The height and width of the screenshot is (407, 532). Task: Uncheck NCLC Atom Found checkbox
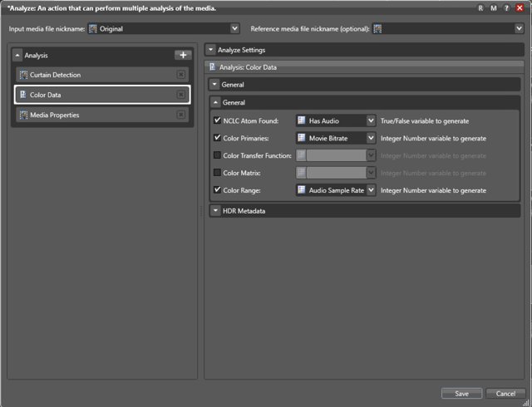pyautogui.click(x=217, y=120)
